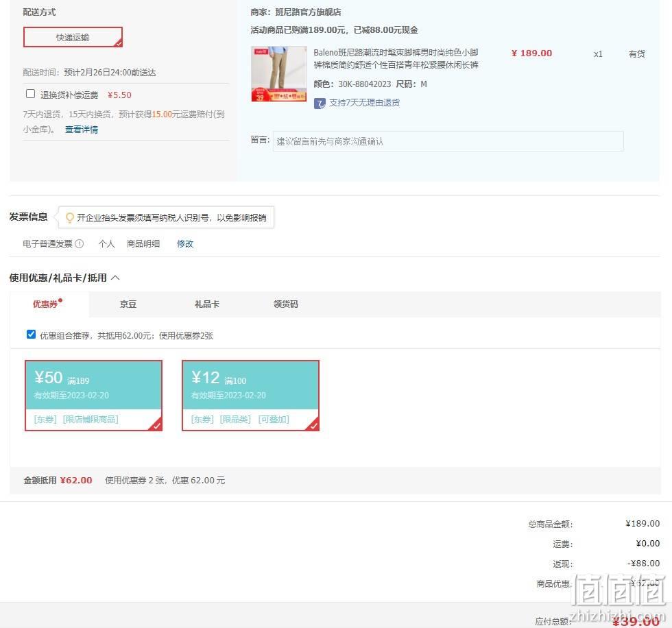Click the 返现 -¥88.00 value
The height and width of the screenshot is (628, 672).
(x=643, y=564)
